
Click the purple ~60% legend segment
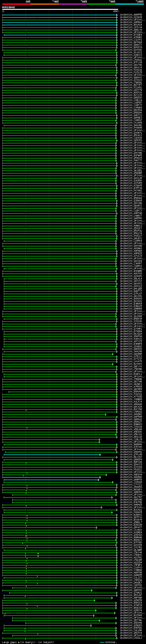click(x=73, y=4)
